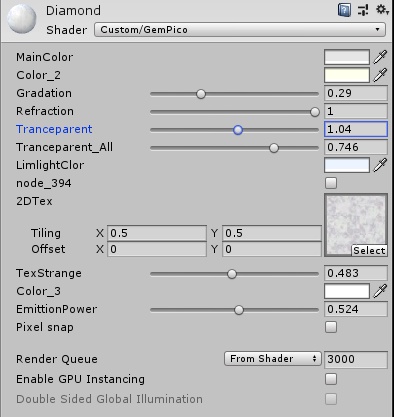The width and height of the screenshot is (394, 417).
Task: Open the Color_2 color swatch
Action: pos(347,75)
